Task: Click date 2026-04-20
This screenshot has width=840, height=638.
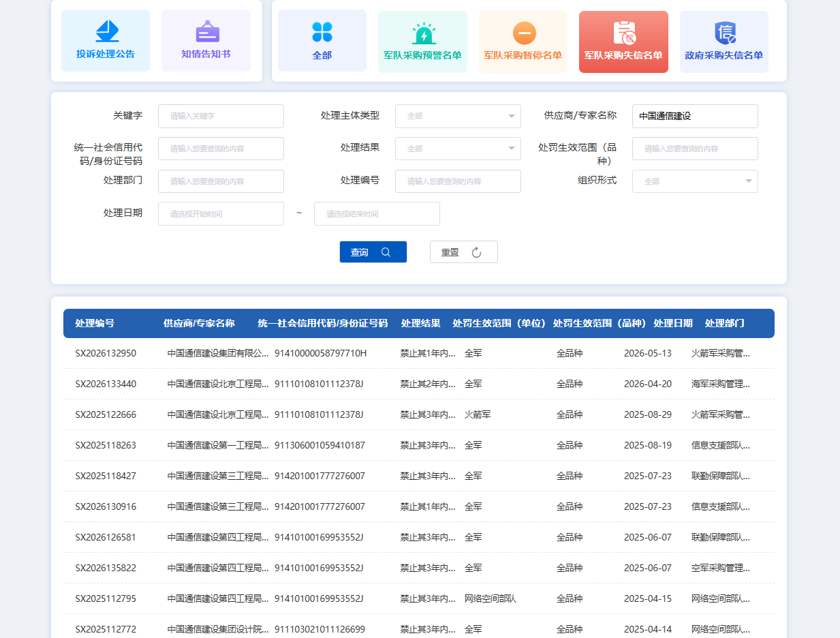Action: pyautogui.click(x=648, y=384)
